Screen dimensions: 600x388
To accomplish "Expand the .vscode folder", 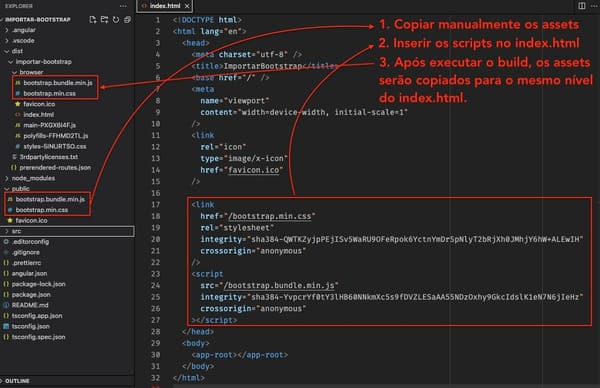I will pyautogui.click(x=23, y=41).
